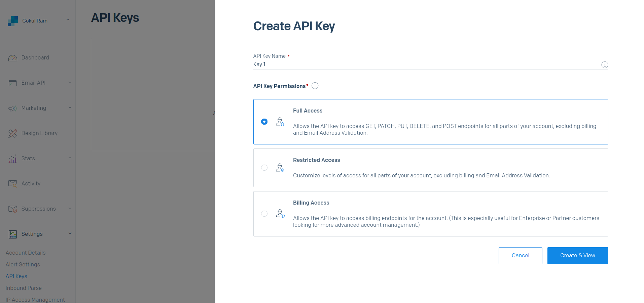Open the Gokul Ram account dropdown
644x303 pixels.
click(68, 20)
